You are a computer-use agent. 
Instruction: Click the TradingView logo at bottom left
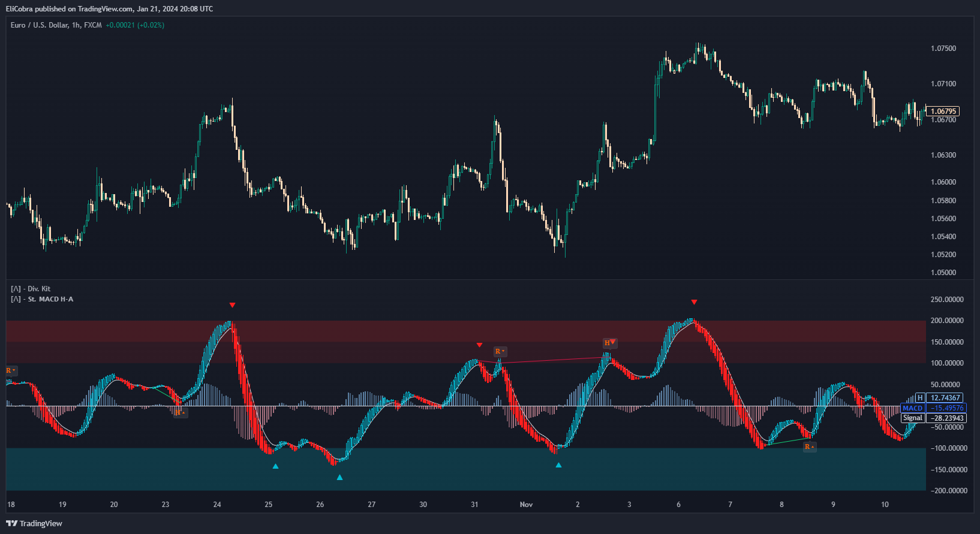(x=34, y=523)
